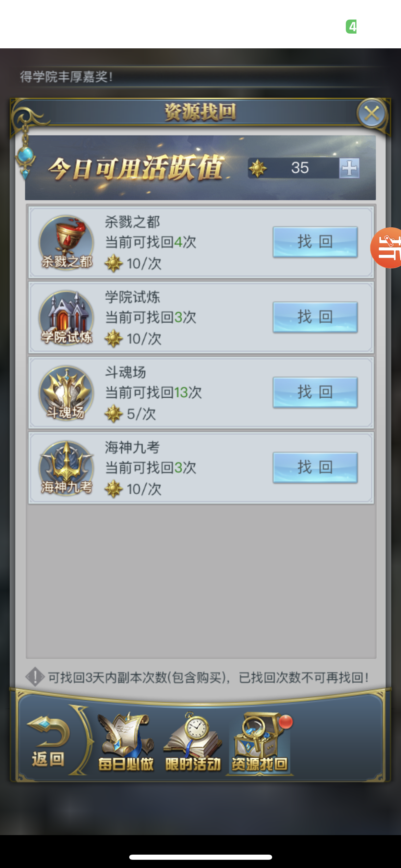Click the 斗魂场 winged sword icon
The image size is (401, 868).
point(66,393)
